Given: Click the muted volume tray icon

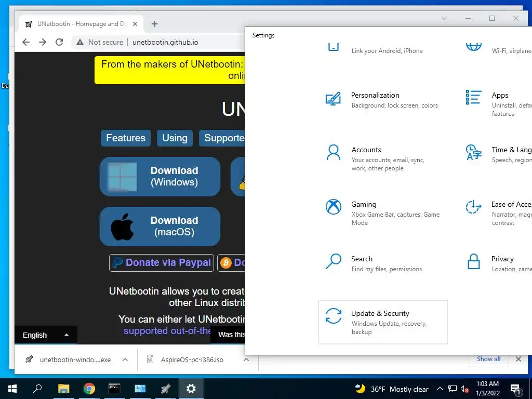Looking at the screenshot, I should pyautogui.click(x=465, y=389).
